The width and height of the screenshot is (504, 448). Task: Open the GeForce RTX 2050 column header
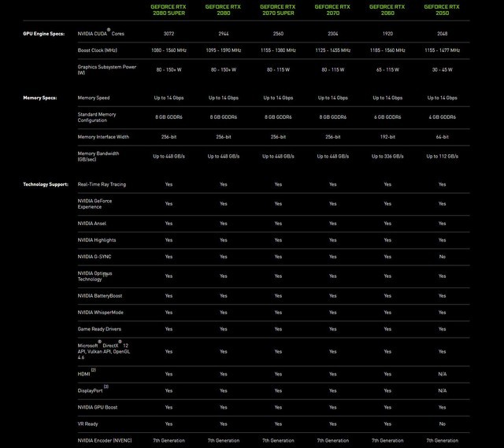coord(442,9)
